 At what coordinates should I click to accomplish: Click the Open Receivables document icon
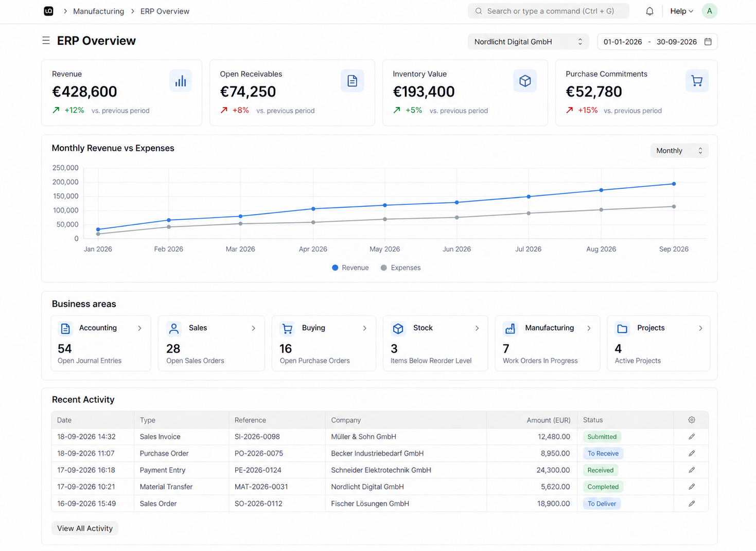tap(352, 81)
